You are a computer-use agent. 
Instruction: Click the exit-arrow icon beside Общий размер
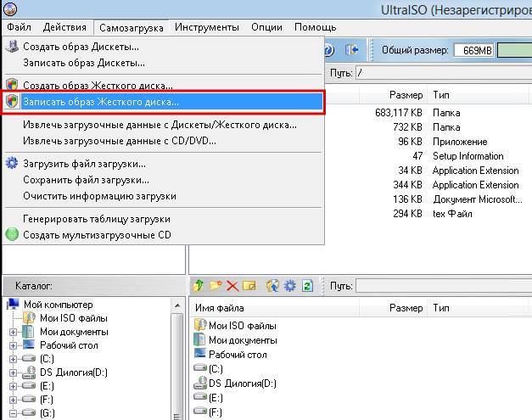point(352,50)
